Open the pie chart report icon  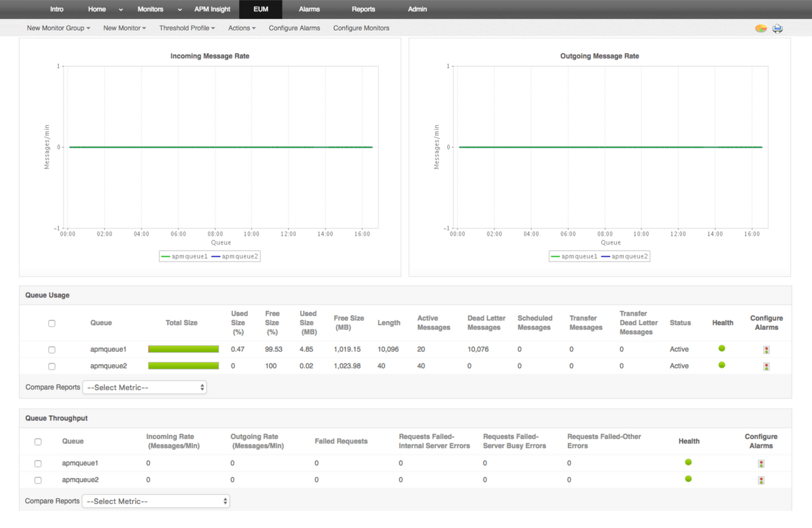point(761,28)
